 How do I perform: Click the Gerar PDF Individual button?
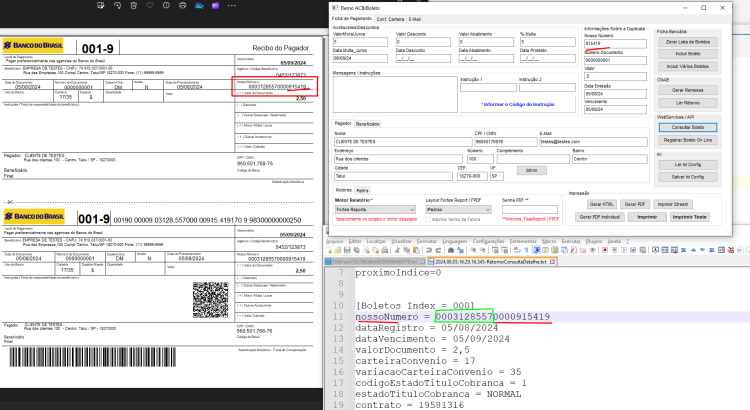(599, 217)
